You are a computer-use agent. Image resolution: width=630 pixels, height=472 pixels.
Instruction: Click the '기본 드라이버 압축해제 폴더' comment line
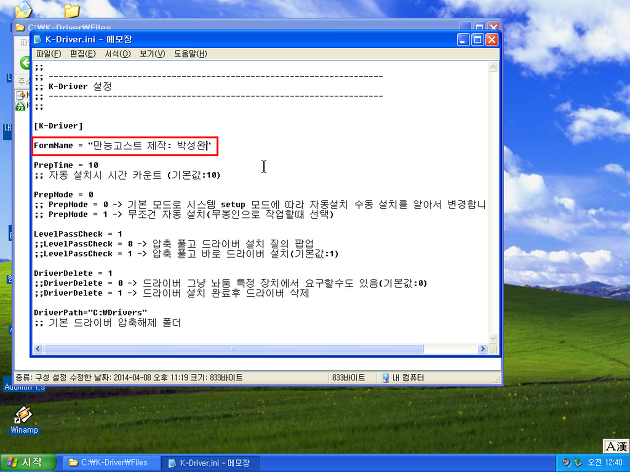tap(108, 323)
